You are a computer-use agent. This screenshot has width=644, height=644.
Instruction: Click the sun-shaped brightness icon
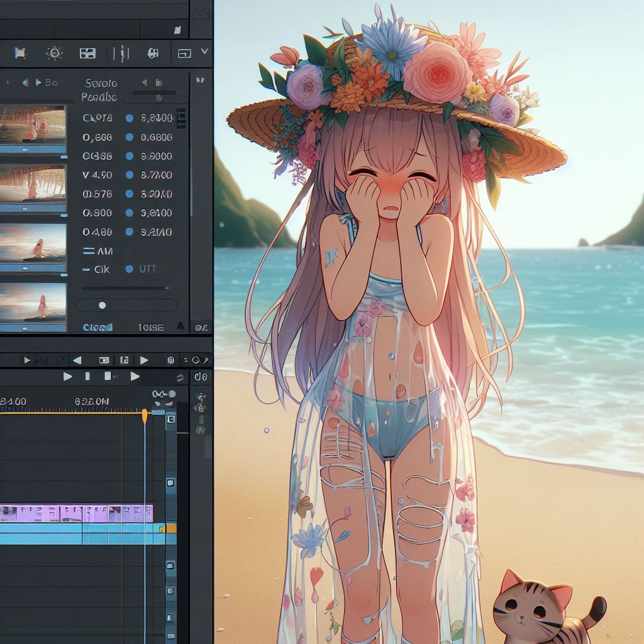coord(55,53)
